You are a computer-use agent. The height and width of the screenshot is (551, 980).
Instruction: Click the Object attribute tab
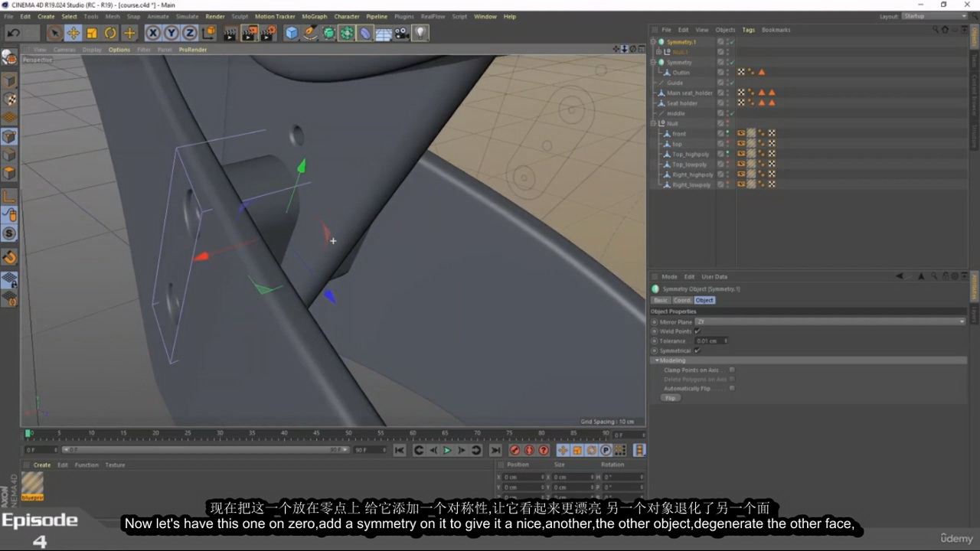(x=704, y=300)
